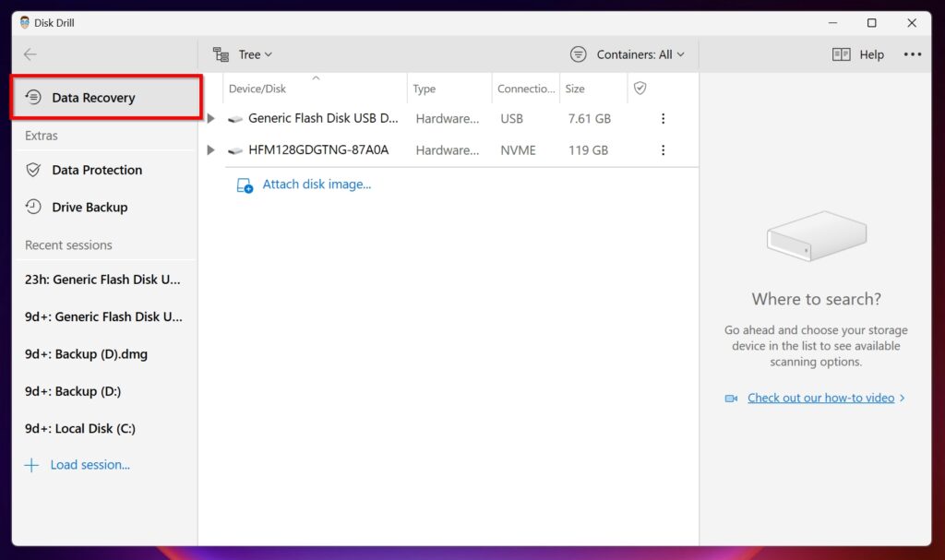Image resolution: width=945 pixels, height=560 pixels.
Task: Click the filter icon beside Containers
Action: coord(579,54)
